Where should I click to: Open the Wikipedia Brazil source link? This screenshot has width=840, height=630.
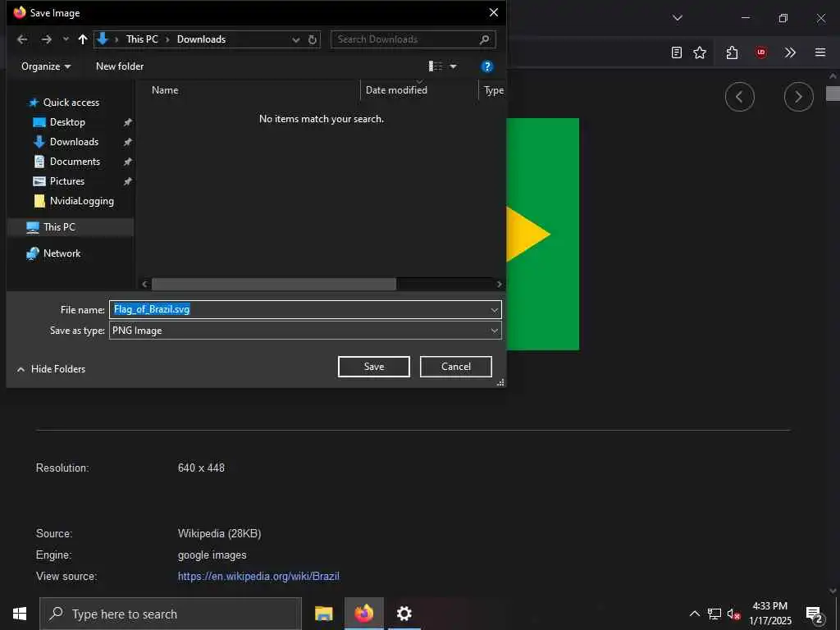click(258, 577)
